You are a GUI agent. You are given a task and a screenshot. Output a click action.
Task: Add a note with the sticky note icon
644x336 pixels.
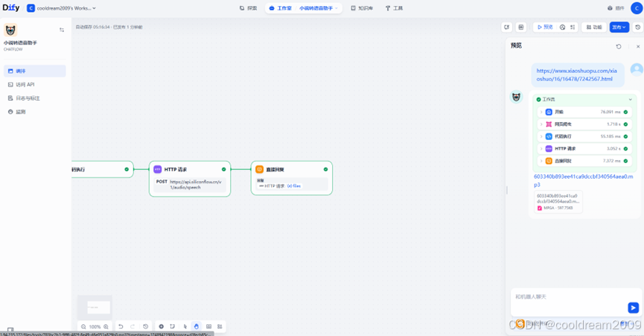(173, 326)
